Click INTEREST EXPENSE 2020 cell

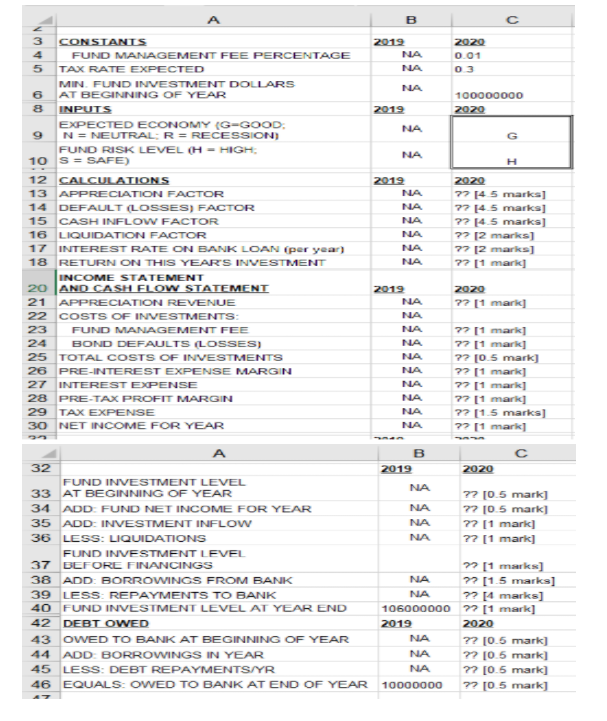click(x=512, y=385)
